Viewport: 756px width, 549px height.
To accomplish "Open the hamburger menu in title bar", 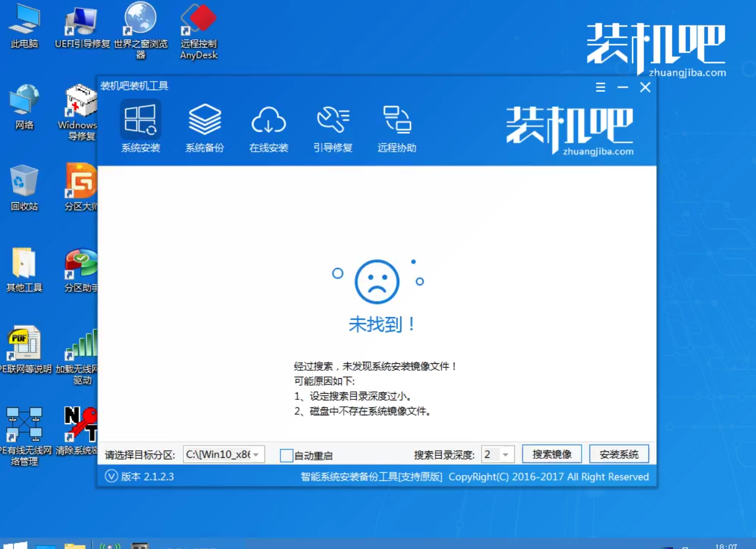I will pyautogui.click(x=600, y=87).
